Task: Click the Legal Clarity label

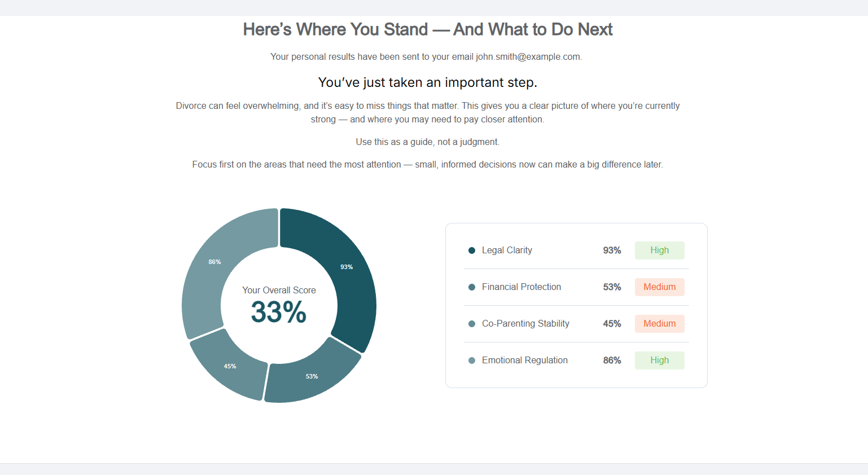Action: pos(507,250)
